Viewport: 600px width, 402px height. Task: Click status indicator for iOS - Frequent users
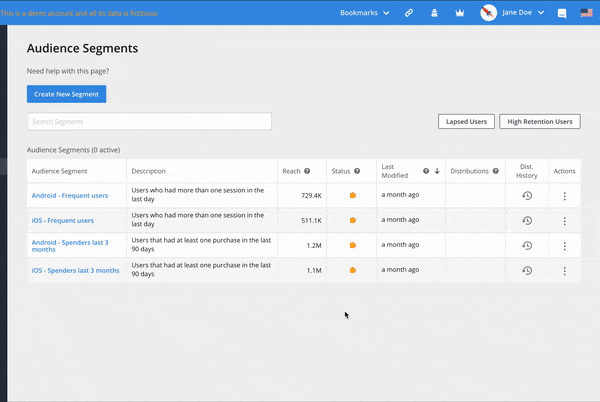353,220
